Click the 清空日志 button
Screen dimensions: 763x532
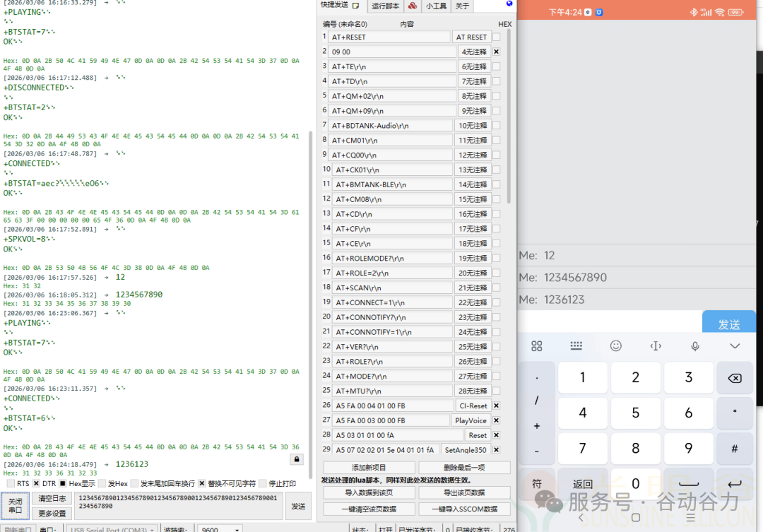tap(51, 499)
